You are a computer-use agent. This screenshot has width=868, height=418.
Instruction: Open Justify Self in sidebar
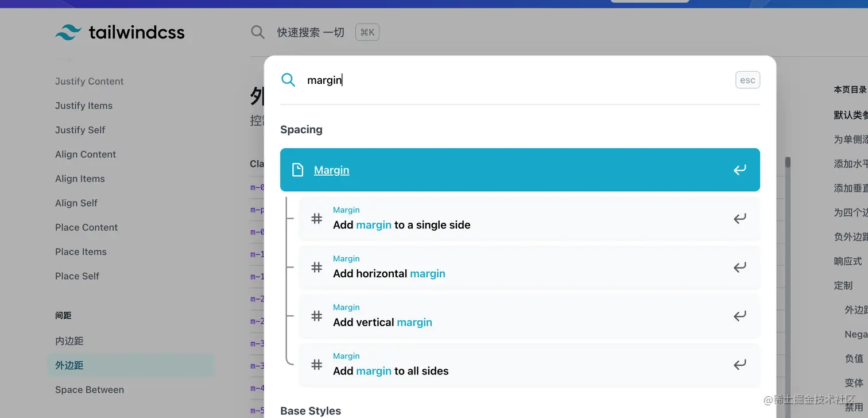(80, 130)
